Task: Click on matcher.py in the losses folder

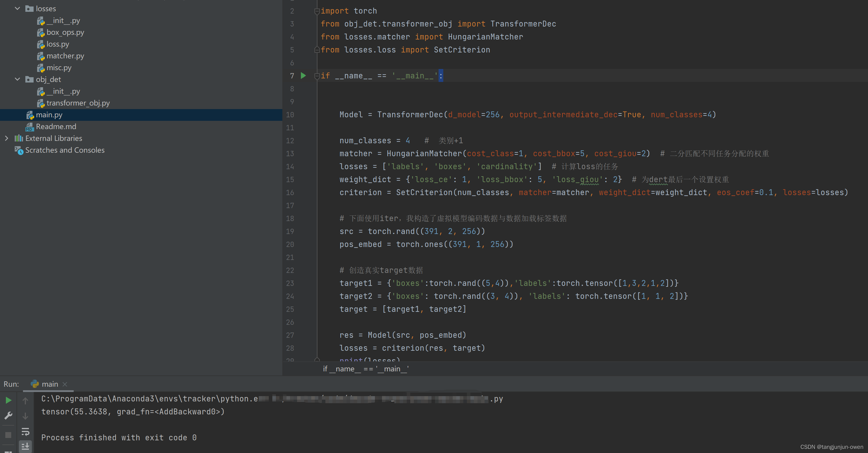Action: tap(64, 56)
